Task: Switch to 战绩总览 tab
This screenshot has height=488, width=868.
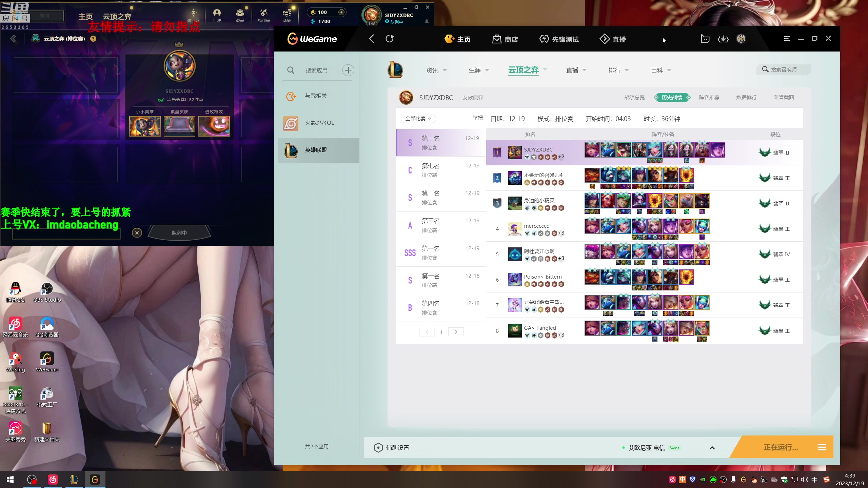Action: (634, 98)
